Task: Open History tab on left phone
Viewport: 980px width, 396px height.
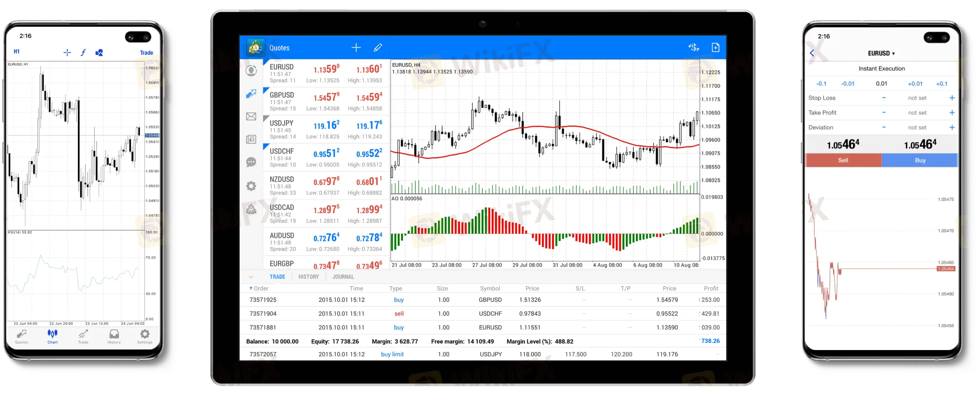Action: coord(114,337)
